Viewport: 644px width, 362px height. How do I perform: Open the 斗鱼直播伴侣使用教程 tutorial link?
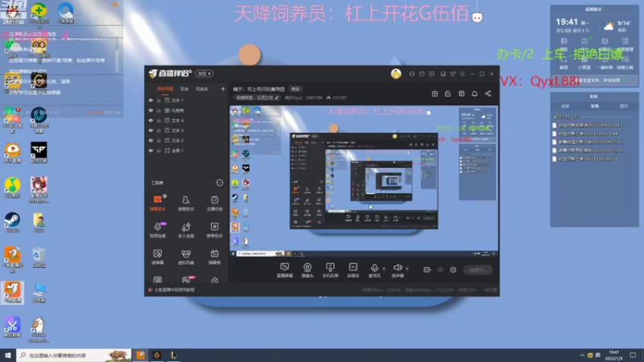click(x=174, y=290)
